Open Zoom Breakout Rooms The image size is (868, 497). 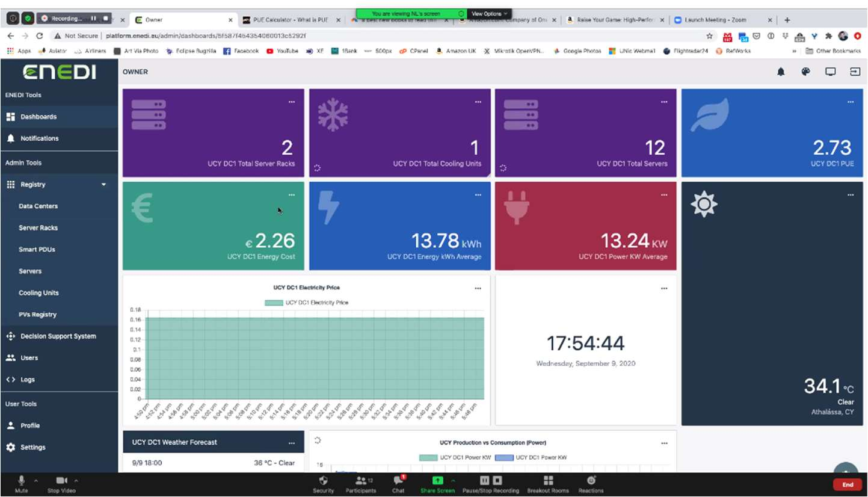548,481
